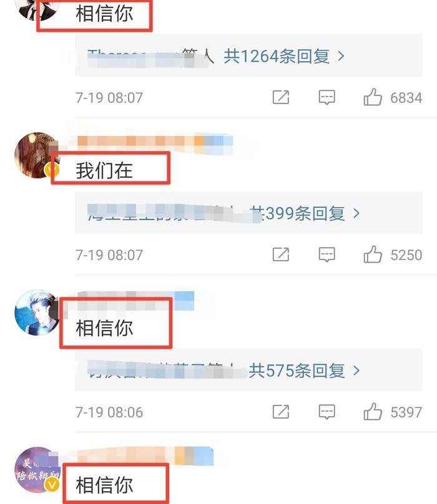Like the comment with 6834 likes
This screenshot has height=504, width=437.
pos(373,97)
